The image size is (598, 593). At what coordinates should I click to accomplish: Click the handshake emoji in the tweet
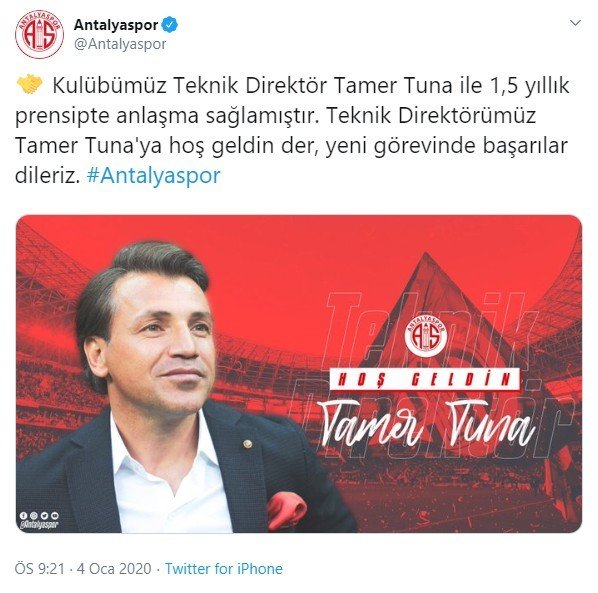click(30, 85)
